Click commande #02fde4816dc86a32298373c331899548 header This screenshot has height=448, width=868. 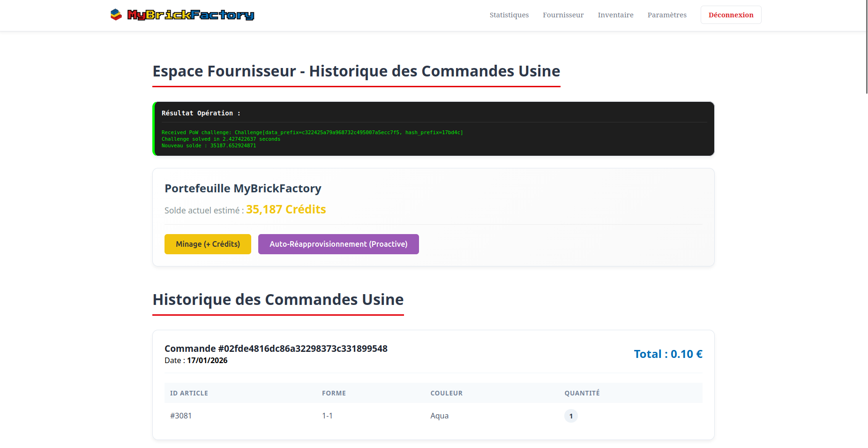point(276,349)
